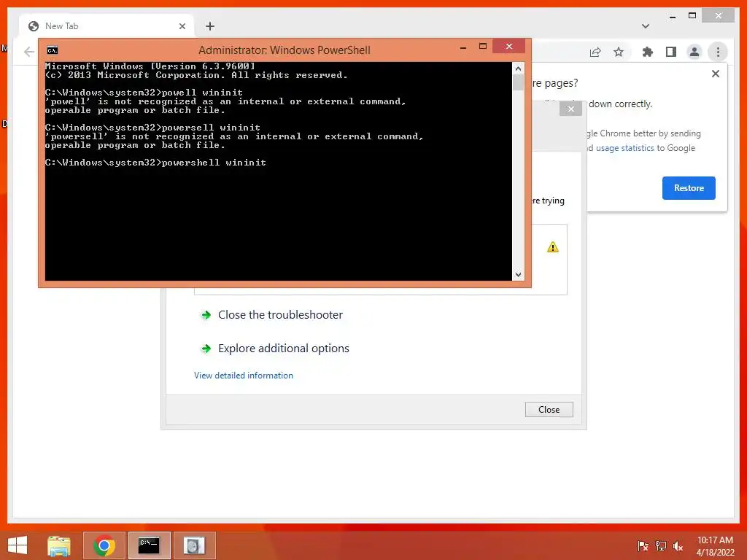
Task: Select the New Tab tab in Chrome
Action: [x=107, y=26]
